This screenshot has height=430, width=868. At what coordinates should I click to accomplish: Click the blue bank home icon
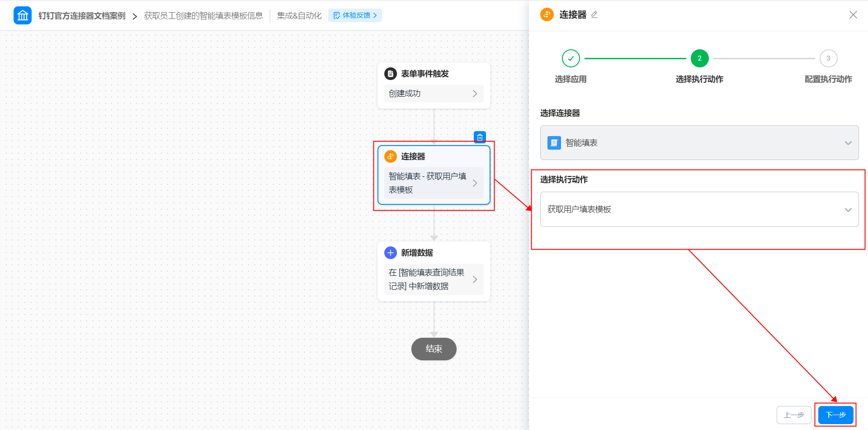click(23, 15)
